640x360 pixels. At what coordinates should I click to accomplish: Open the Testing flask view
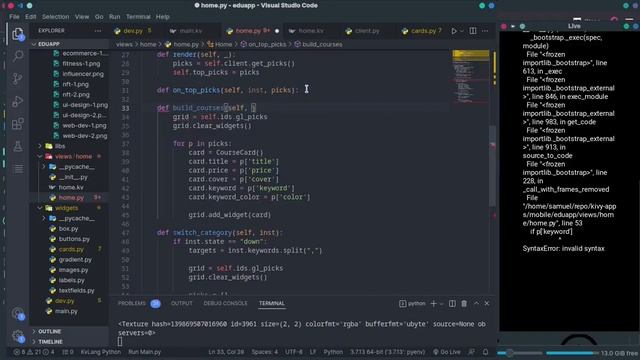pyautogui.click(x=18, y=146)
